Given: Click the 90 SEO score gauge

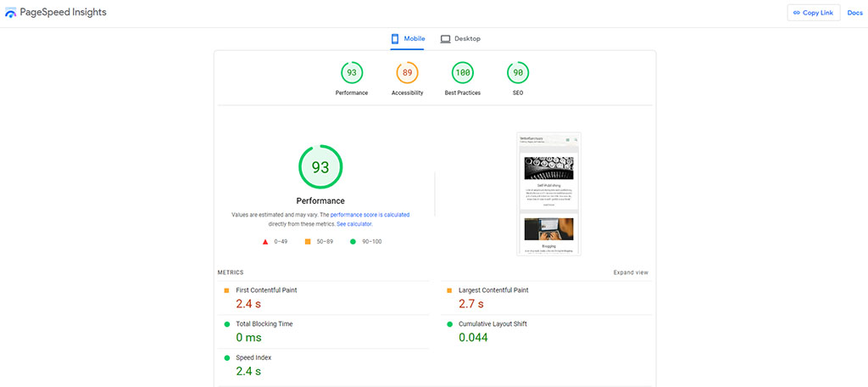Looking at the screenshot, I should 518,73.
